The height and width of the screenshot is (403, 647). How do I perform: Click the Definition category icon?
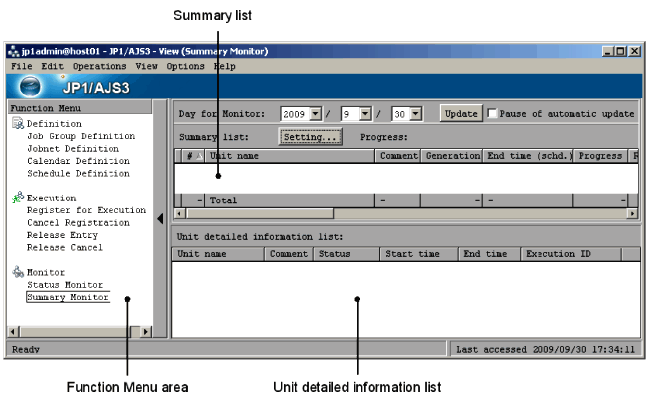click(x=17, y=123)
